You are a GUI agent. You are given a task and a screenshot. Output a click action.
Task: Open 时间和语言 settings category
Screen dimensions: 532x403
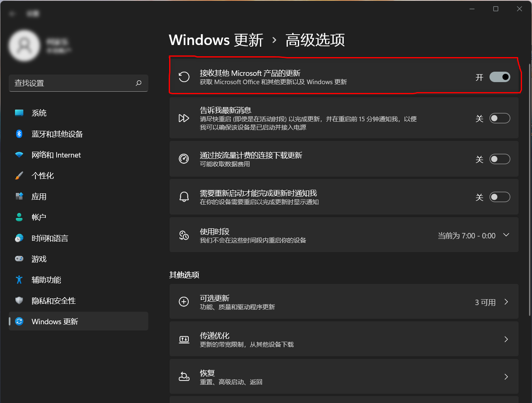(78, 238)
